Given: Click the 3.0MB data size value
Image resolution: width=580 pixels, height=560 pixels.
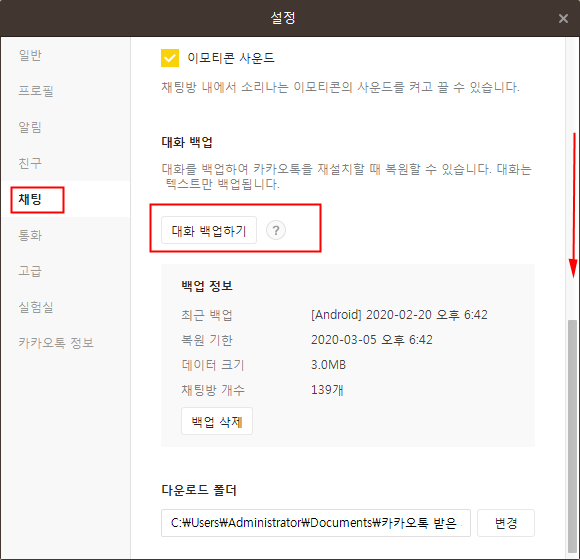Looking at the screenshot, I should click(328, 365).
